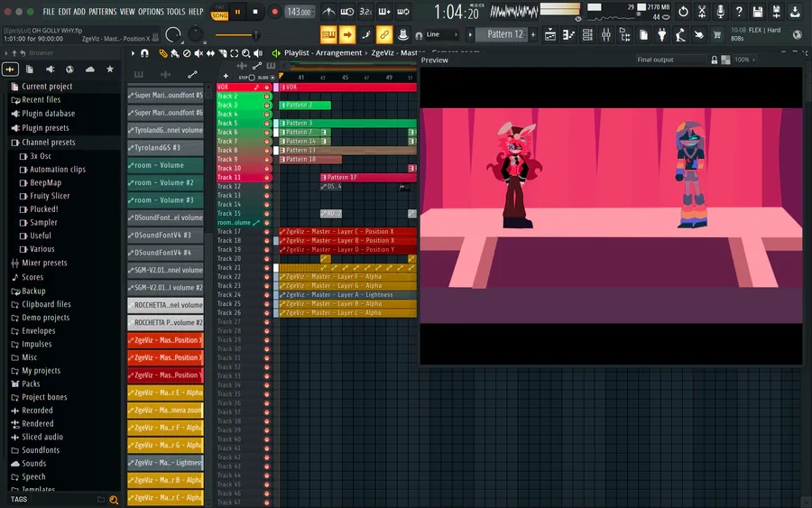Click the Render as audio file icon
The image size is (812, 508).
(776, 12)
